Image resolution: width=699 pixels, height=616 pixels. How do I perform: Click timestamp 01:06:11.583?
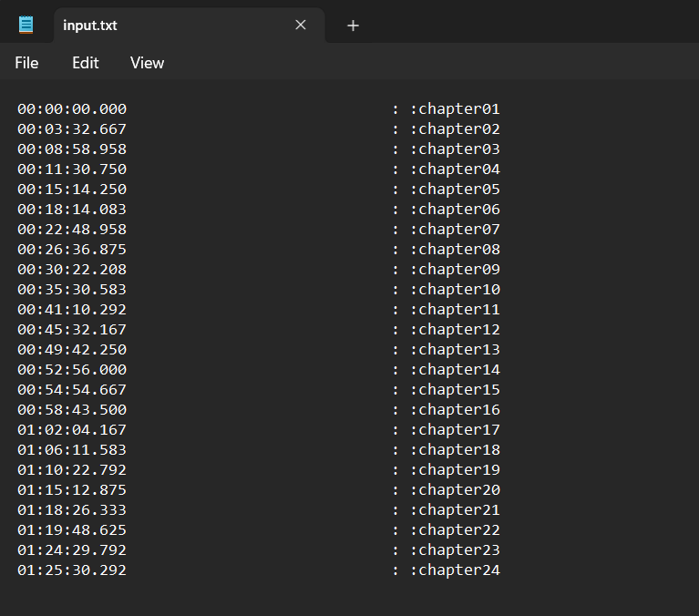click(x=72, y=450)
